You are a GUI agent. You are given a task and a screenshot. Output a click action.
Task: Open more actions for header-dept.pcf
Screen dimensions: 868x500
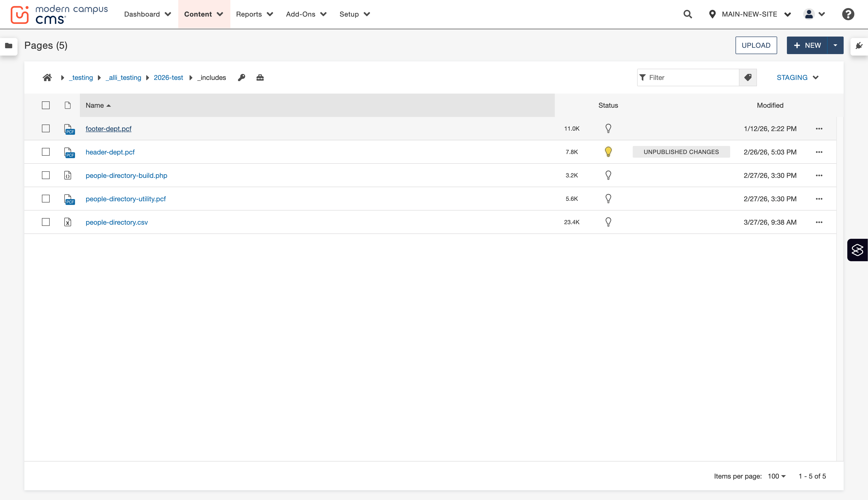[x=819, y=152]
